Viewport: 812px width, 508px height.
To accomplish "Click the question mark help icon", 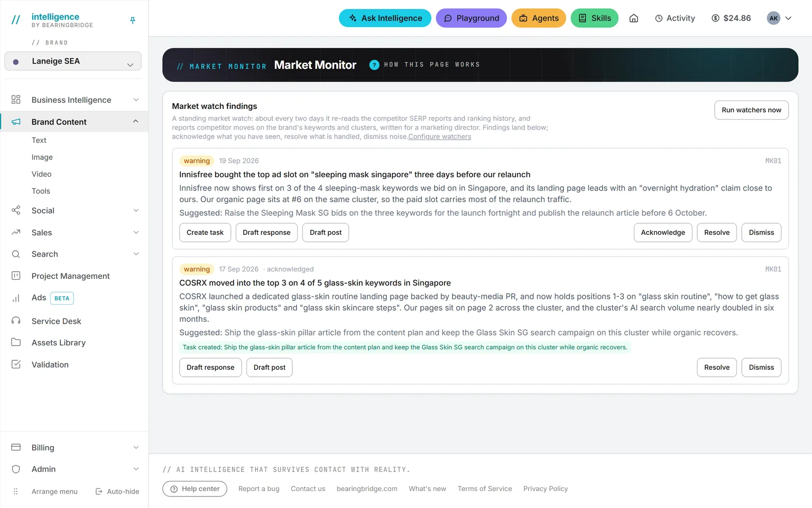I will tap(374, 65).
